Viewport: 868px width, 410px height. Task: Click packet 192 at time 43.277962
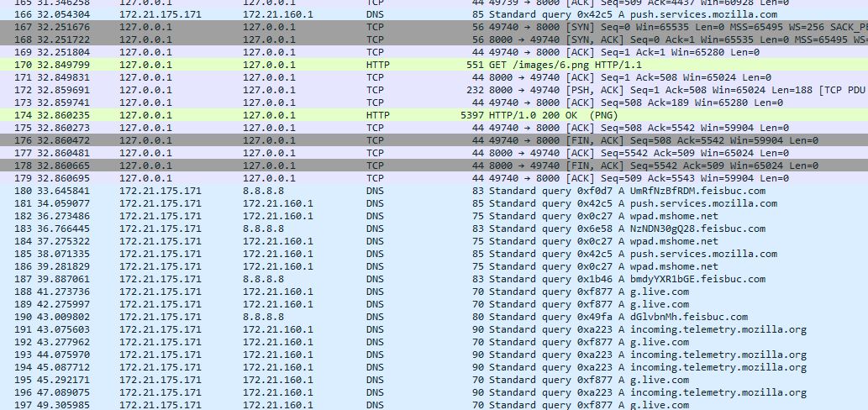click(434, 342)
